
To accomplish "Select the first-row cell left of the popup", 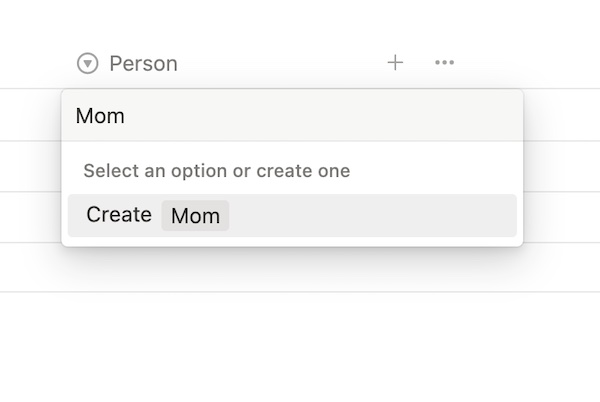I will click(x=30, y=115).
